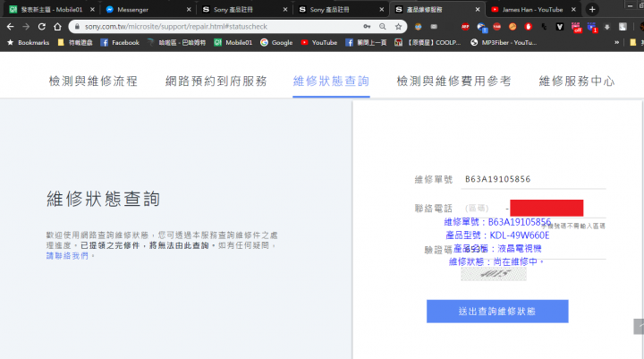Open a new browser tab
This screenshot has height=359, width=644.
coord(592,10)
